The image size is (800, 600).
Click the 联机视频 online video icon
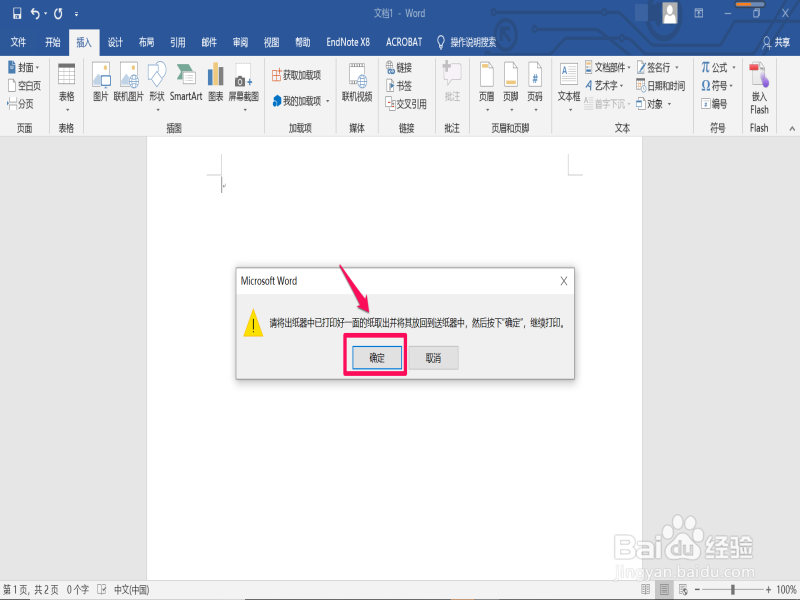click(x=357, y=82)
